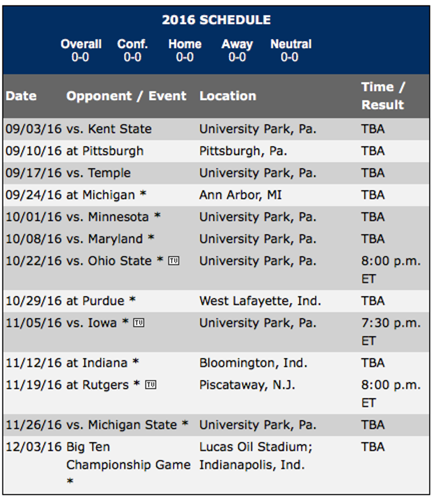Click the vs. Temple game entry

pyautogui.click(x=98, y=173)
